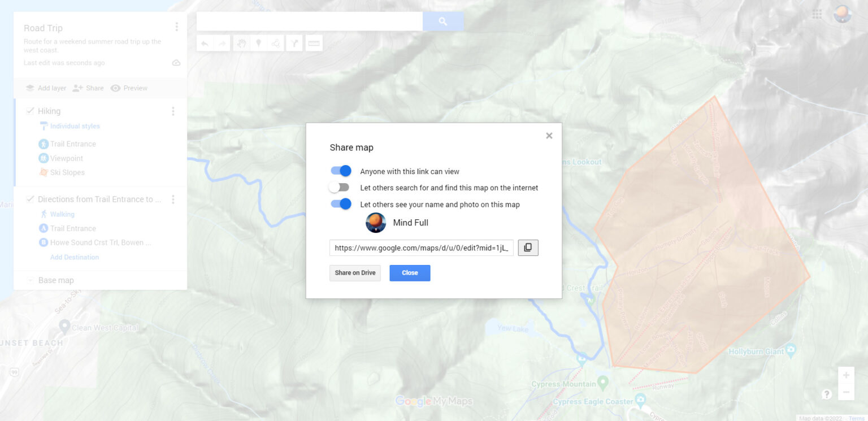Viewport: 868px width, 421px height.
Task: Click Add layer in the panel
Action: [x=46, y=88]
